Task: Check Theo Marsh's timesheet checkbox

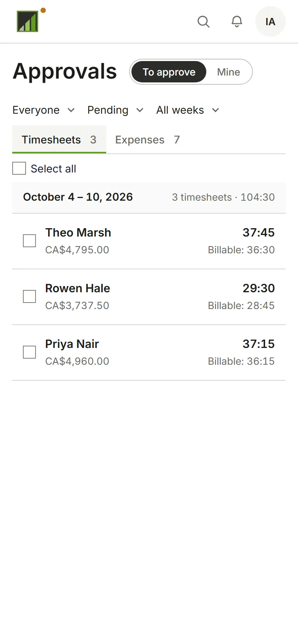Action: tap(29, 241)
